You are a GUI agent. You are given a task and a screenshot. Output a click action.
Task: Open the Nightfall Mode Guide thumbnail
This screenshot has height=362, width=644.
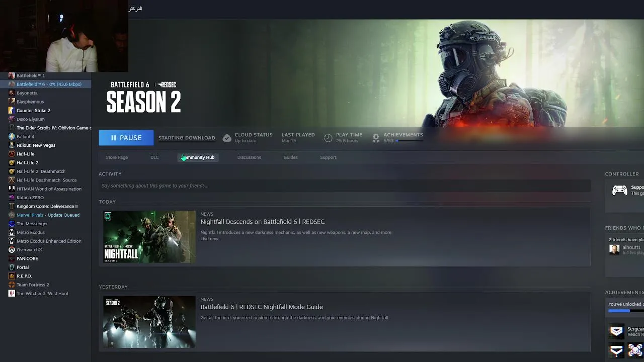click(x=149, y=322)
